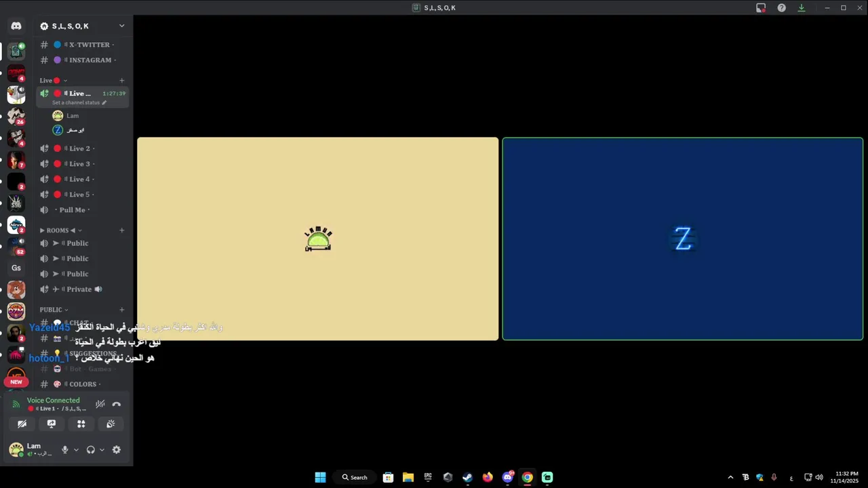This screenshot has height=488, width=868.
Task: Open Epic Games Launcher from taskbar
Action: coord(428,477)
